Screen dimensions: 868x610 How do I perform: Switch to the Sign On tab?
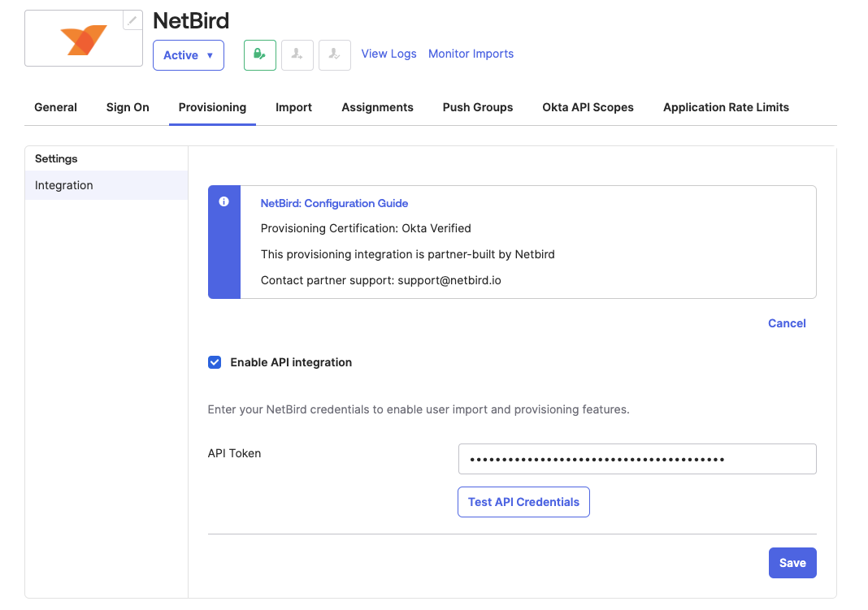point(128,107)
